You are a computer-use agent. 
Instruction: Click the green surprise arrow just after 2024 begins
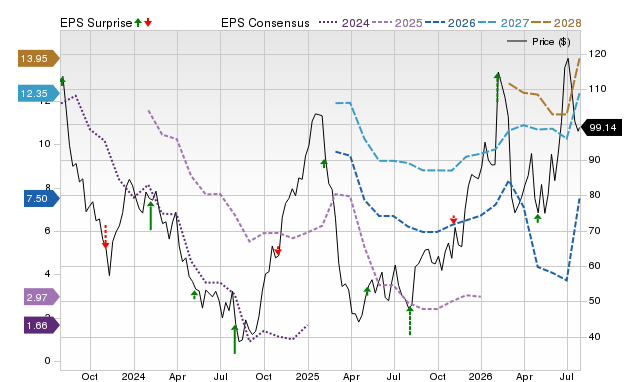click(151, 215)
